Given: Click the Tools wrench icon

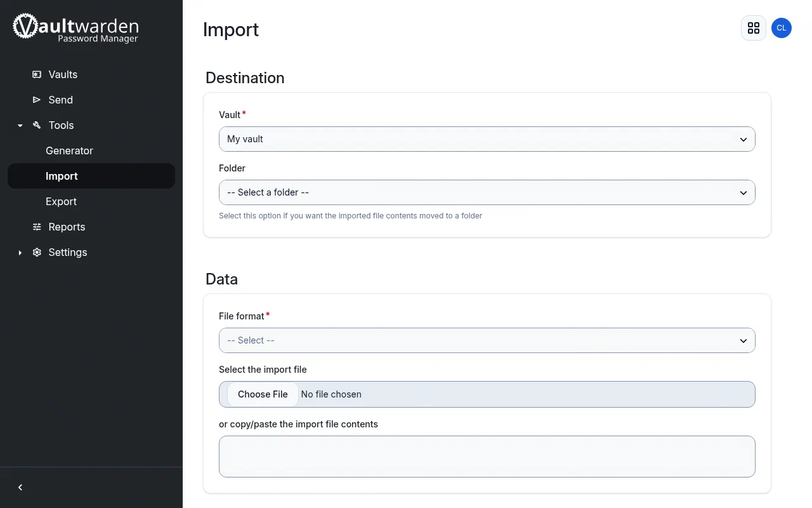Looking at the screenshot, I should pos(37,125).
